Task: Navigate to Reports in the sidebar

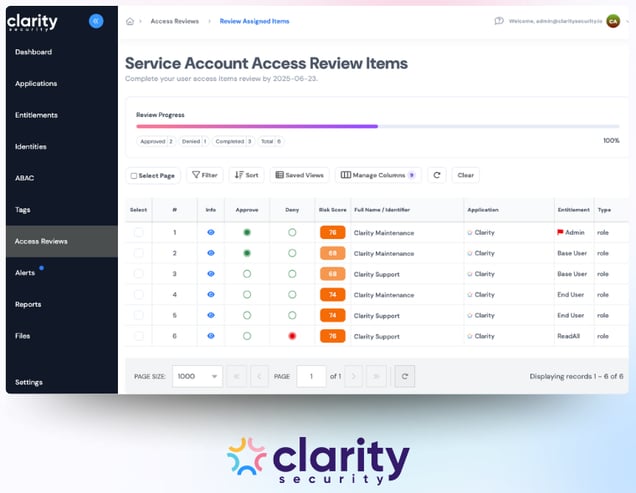Action: point(28,304)
